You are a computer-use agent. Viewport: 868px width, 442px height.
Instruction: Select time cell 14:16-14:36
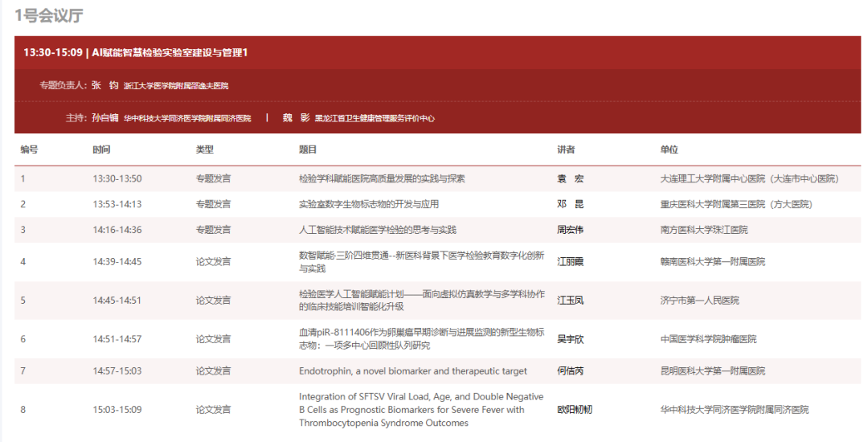click(x=117, y=230)
